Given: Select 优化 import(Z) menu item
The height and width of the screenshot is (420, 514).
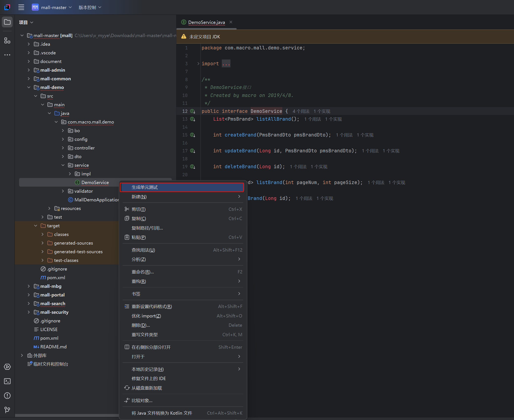Looking at the screenshot, I should (183, 316).
